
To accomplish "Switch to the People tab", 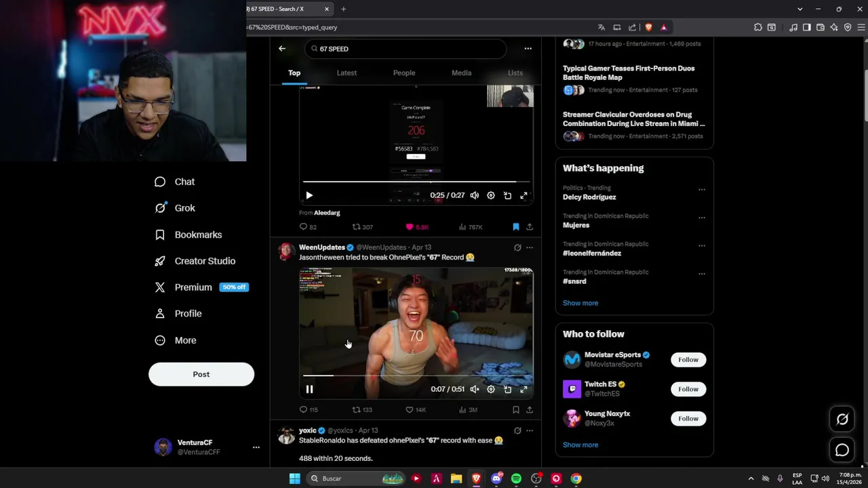I will 404,73.
